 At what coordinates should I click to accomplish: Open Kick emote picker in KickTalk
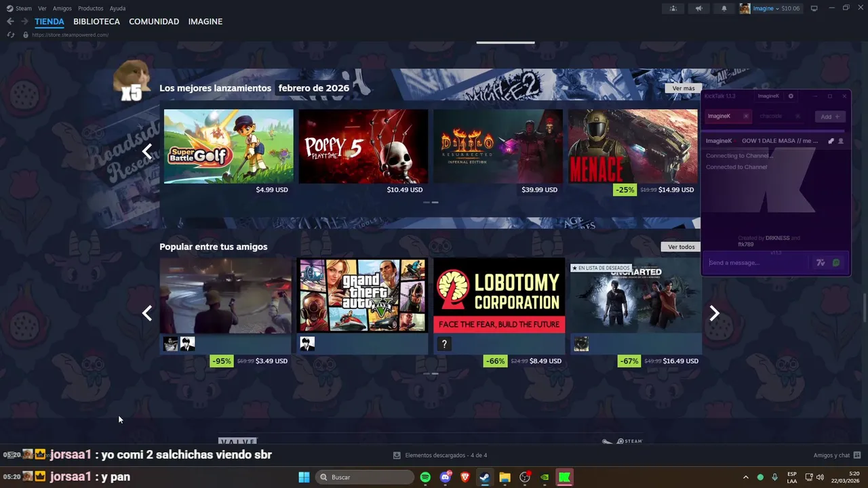[836, 263]
